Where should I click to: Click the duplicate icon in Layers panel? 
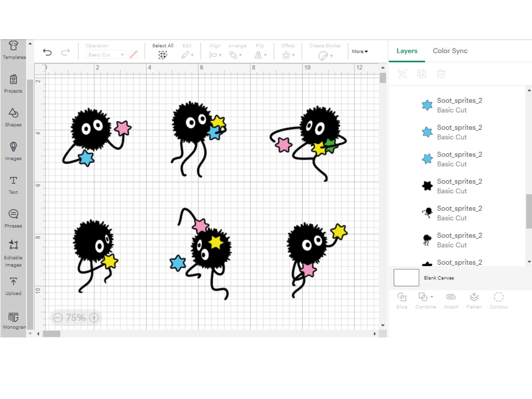pyautogui.click(x=422, y=74)
